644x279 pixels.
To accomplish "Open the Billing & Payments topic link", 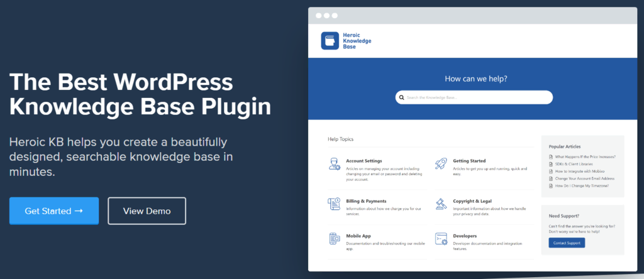I will (x=366, y=201).
